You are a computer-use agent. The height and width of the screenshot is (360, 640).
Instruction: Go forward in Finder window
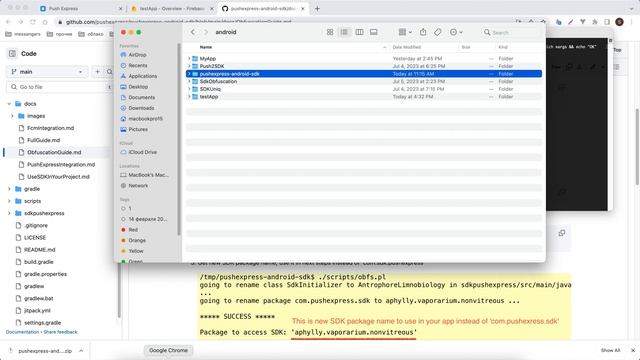206,32
